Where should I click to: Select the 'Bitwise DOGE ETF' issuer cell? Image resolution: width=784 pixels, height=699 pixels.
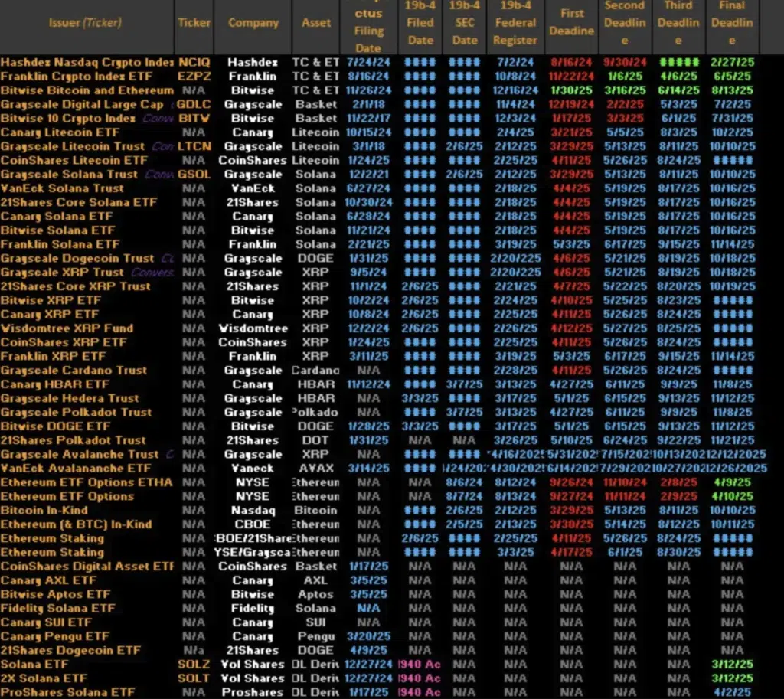pyautogui.click(x=55, y=426)
